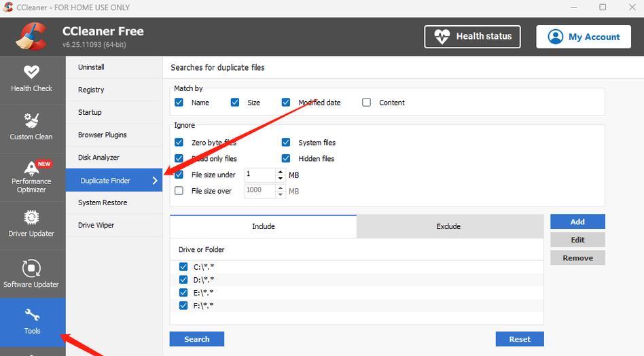This screenshot has width=644, height=356.
Task: Open the Registry tool
Action: click(x=113, y=90)
